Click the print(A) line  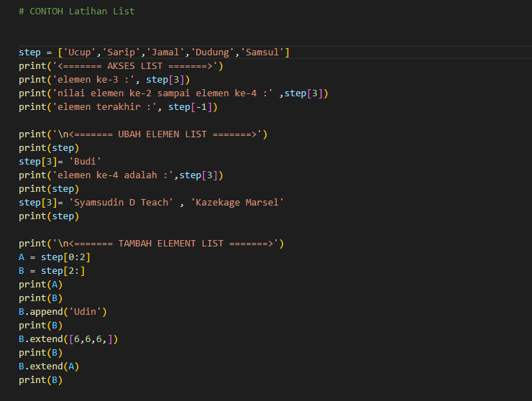coord(41,285)
